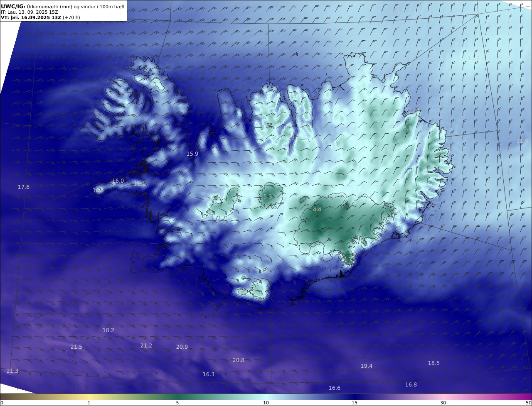Viewport: 532px width, 406px height.
Task: Click the 20.8 value label
Action: click(x=239, y=360)
